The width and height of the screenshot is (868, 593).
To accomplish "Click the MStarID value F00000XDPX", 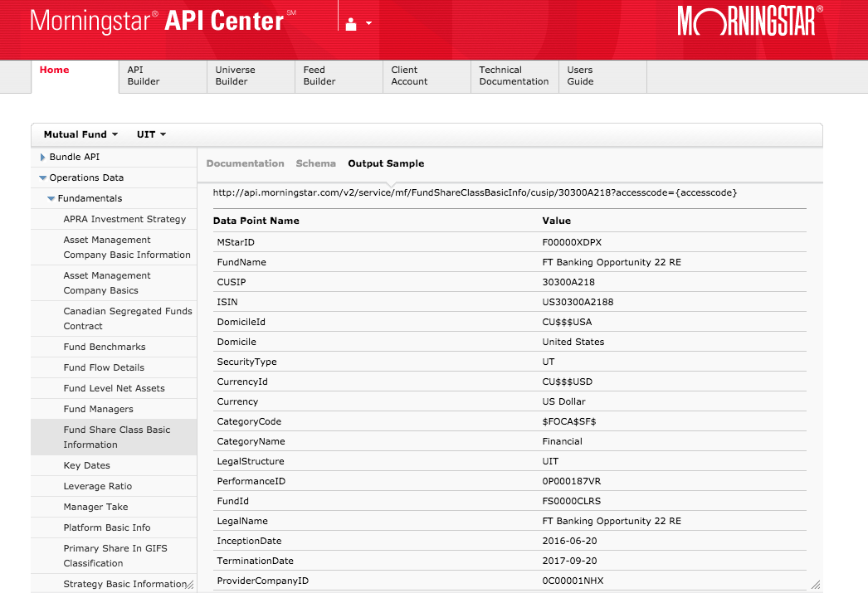I will pyautogui.click(x=572, y=242).
